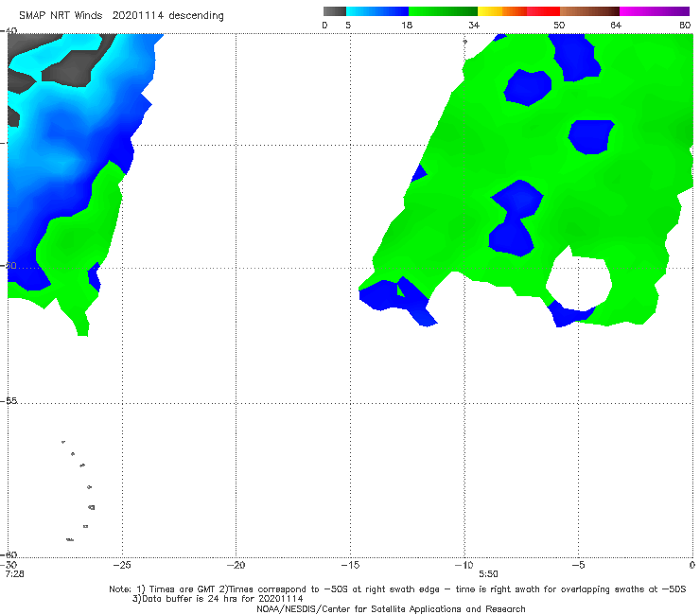This screenshot has width=700, height=615.
Task: Click the '-15' longitude axis label
Action: pyautogui.click(x=350, y=565)
